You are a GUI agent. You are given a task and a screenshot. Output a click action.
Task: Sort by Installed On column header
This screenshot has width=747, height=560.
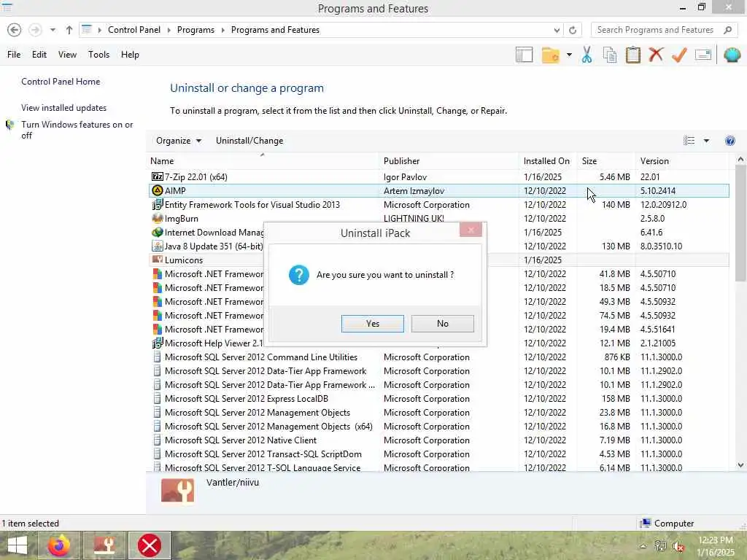point(546,161)
